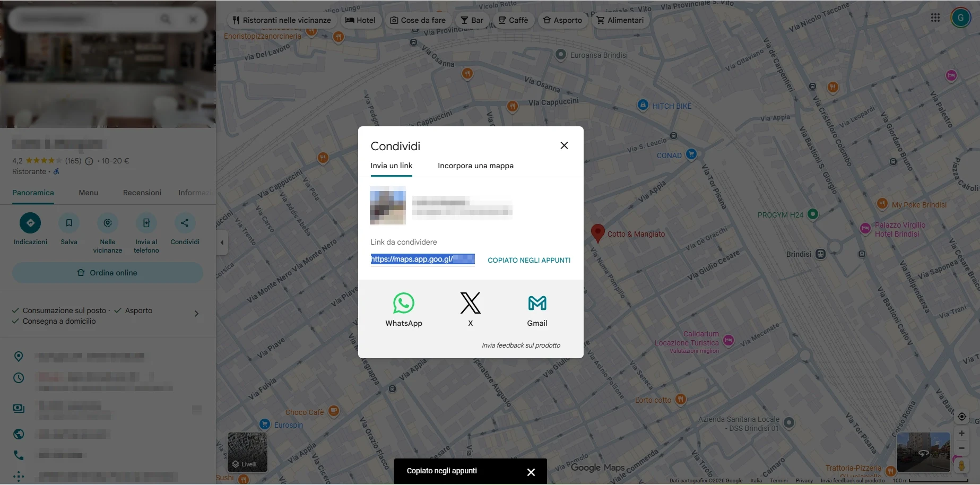Image resolution: width=980 pixels, height=485 pixels.
Task: Click the Cotto & Mangiato red pin
Action: [x=597, y=233]
